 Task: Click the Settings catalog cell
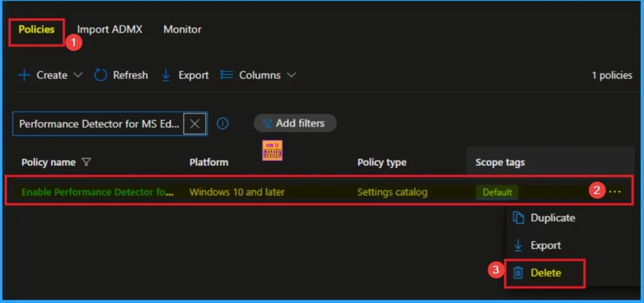coord(392,192)
